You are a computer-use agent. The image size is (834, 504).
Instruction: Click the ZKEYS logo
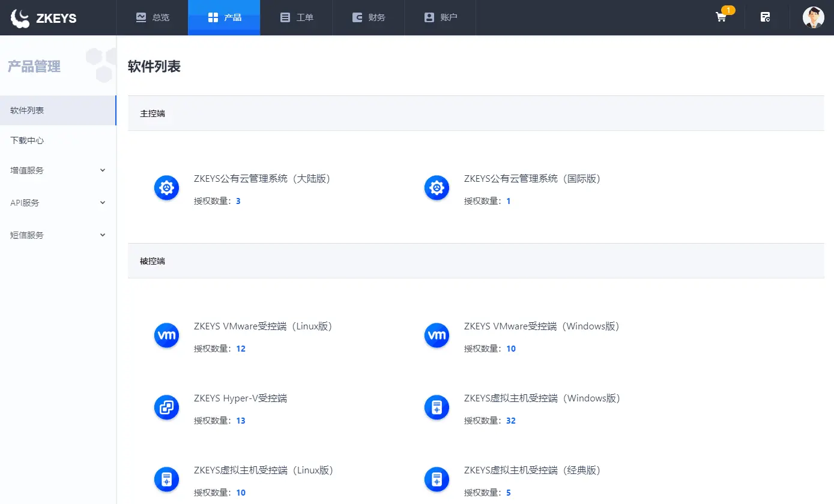[43, 17]
